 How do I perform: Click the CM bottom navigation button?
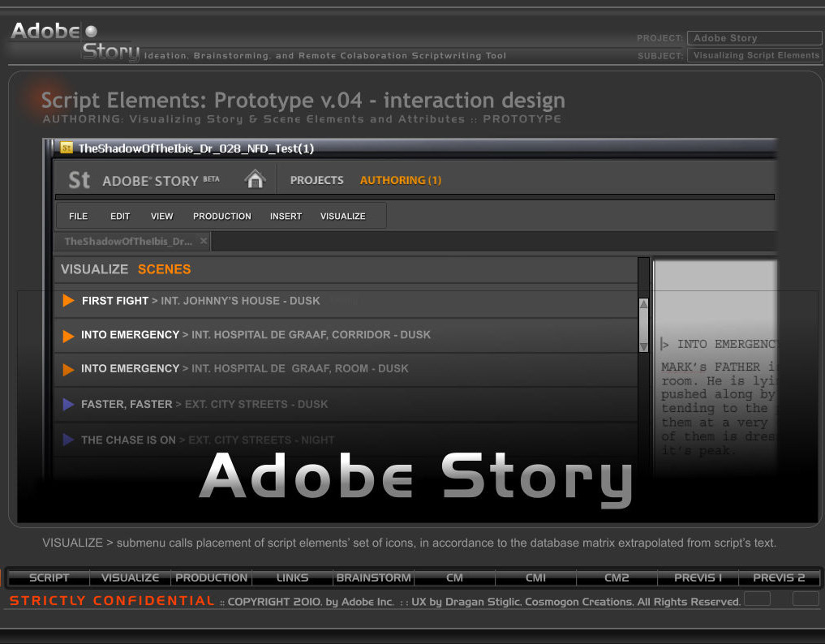click(x=454, y=577)
